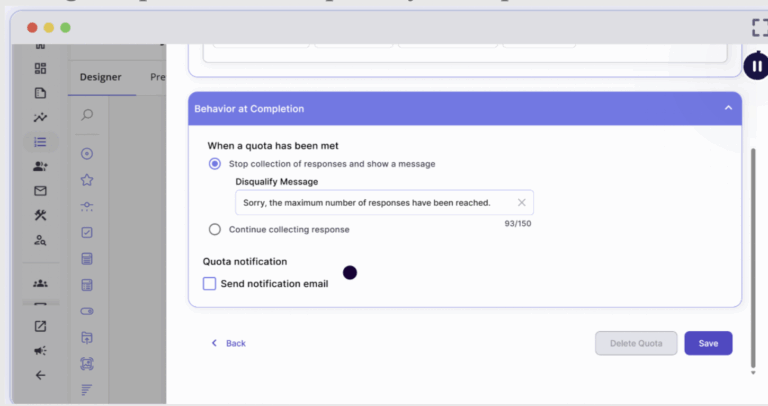
Task: Open the tools wrench icon in sidebar
Action: click(x=40, y=215)
